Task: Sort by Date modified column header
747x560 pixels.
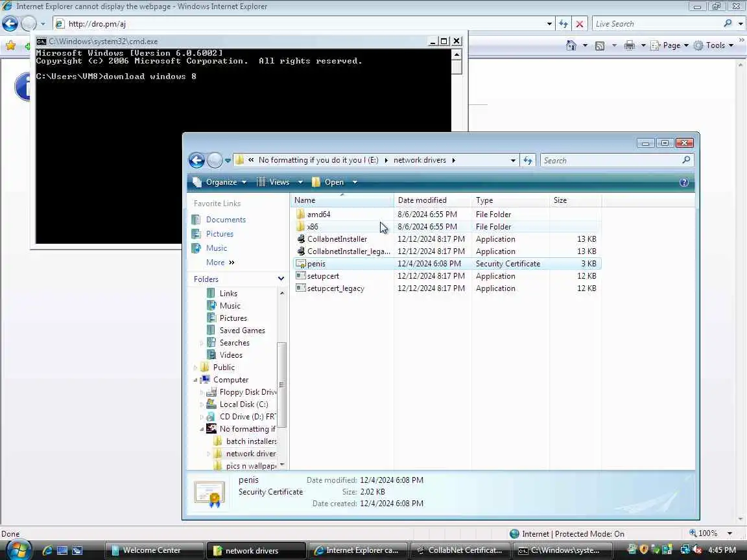Action: click(433, 200)
